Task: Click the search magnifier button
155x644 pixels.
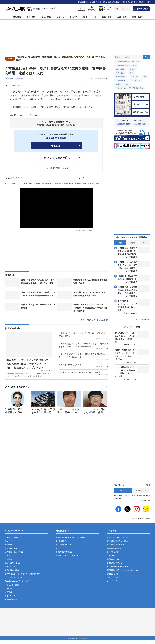Action: (x=147, y=57)
